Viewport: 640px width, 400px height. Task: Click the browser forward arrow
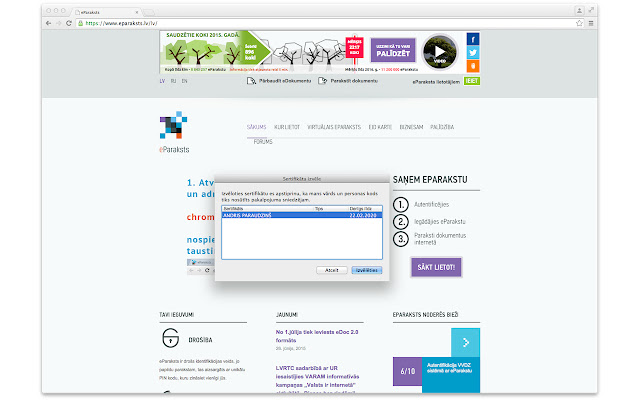(59, 23)
